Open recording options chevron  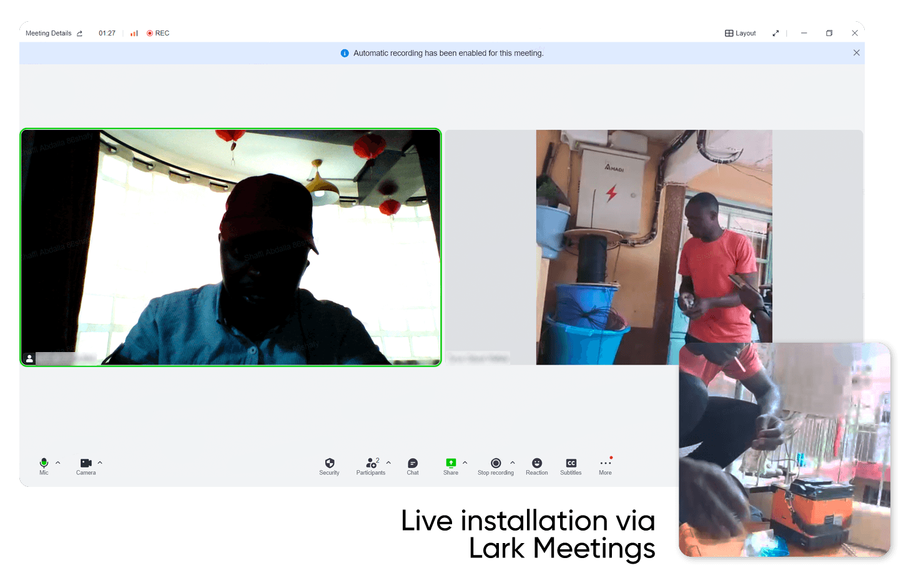click(513, 463)
